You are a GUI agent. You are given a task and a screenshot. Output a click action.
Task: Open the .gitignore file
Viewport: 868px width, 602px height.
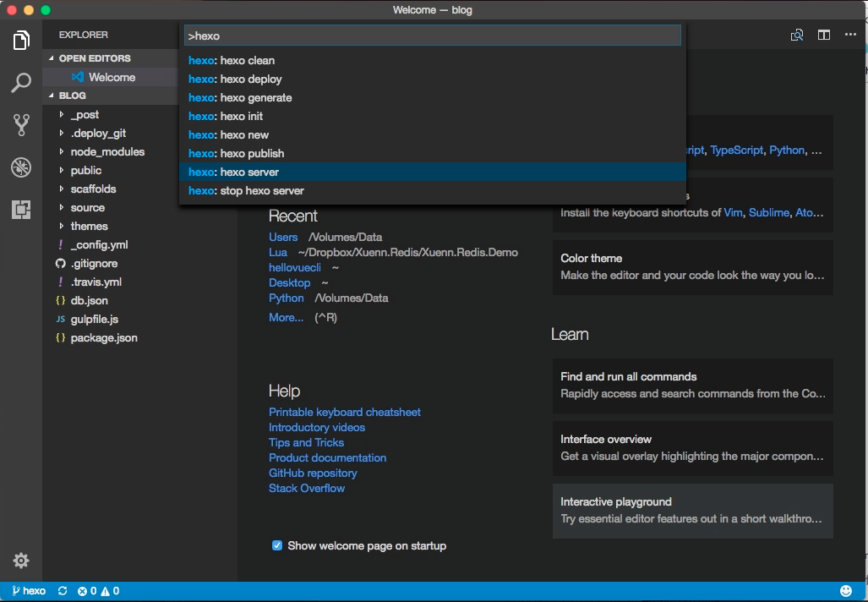[x=94, y=264]
